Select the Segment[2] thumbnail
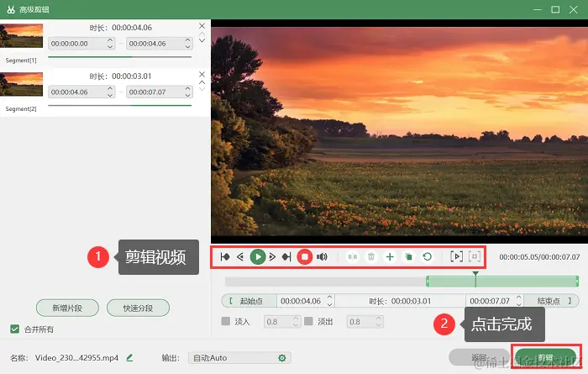This screenshot has width=588, height=374. (x=21, y=84)
